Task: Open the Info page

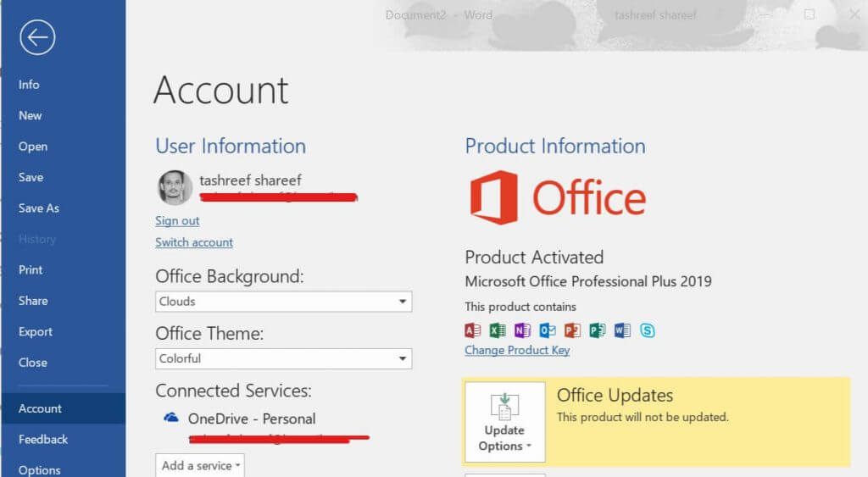Action: point(29,85)
